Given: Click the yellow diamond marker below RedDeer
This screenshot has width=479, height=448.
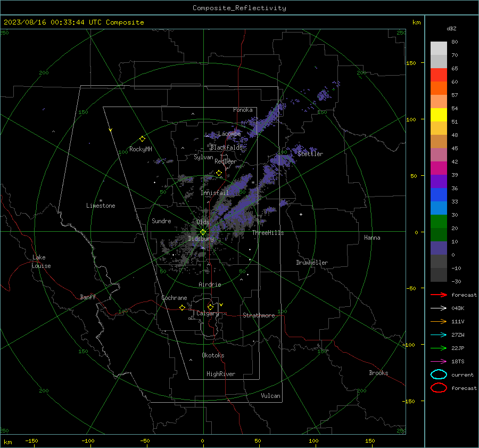Looking at the screenshot, I should [219, 173].
